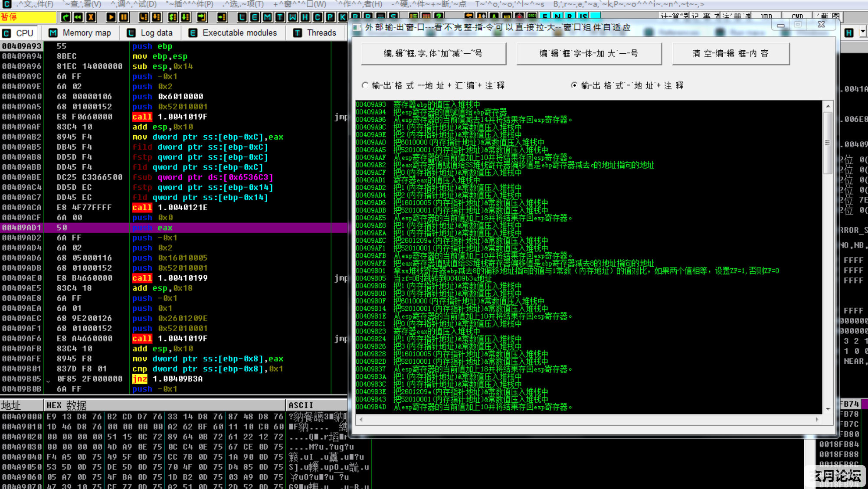Click the output window horizontal scroll right arrow
Viewport: 868px width, 489px height.
pyautogui.click(x=817, y=419)
